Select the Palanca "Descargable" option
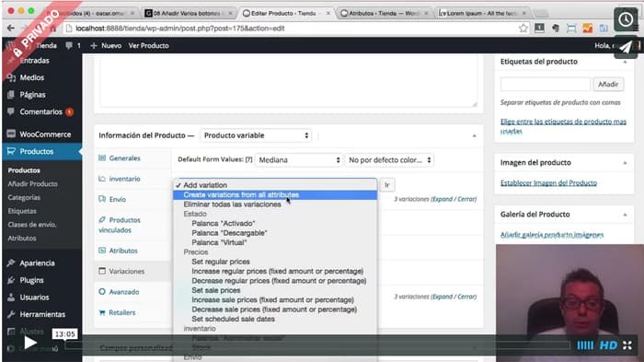The height and width of the screenshot is (362, 644). (275, 233)
